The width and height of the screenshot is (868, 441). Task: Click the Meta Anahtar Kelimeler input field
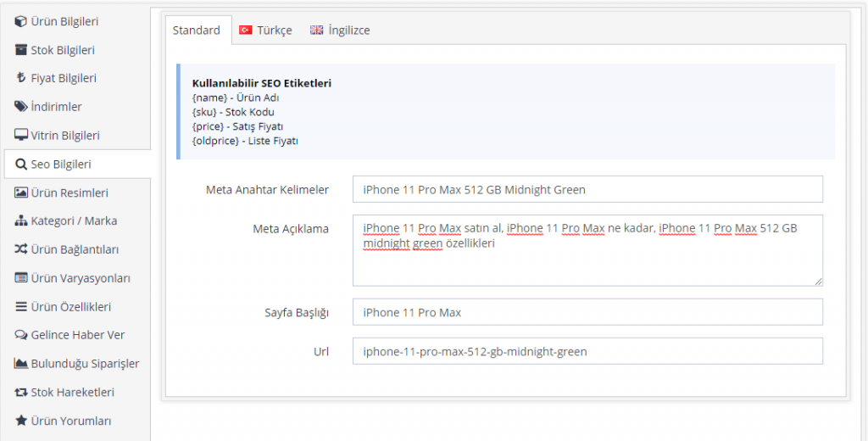click(587, 189)
